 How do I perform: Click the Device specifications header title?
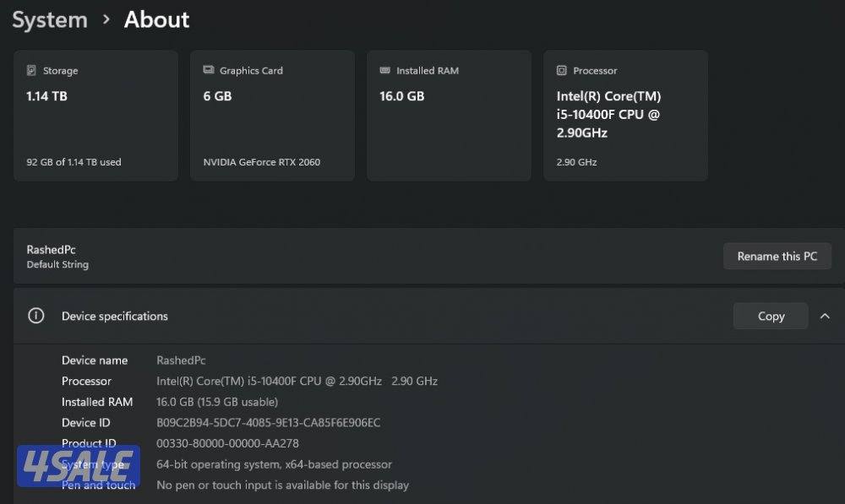[x=115, y=316]
